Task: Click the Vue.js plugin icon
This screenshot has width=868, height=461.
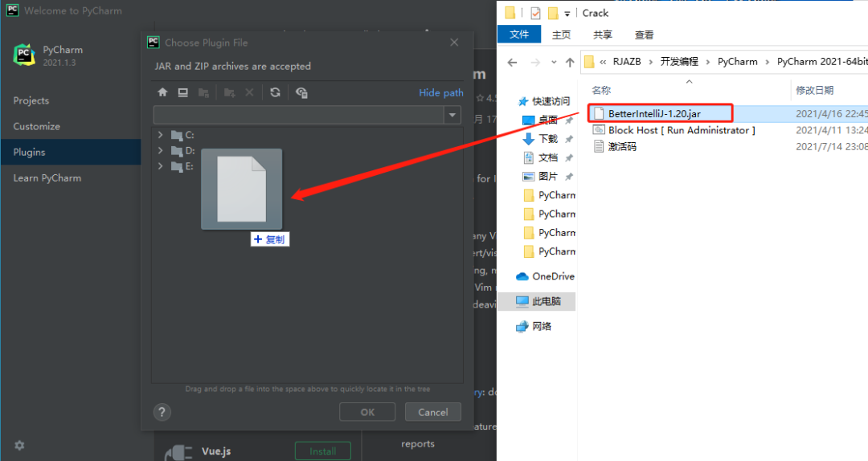Action: click(178, 451)
